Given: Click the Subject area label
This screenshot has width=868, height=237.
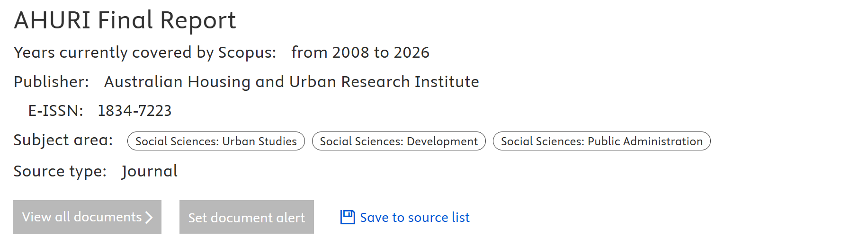Looking at the screenshot, I should [x=63, y=140].
